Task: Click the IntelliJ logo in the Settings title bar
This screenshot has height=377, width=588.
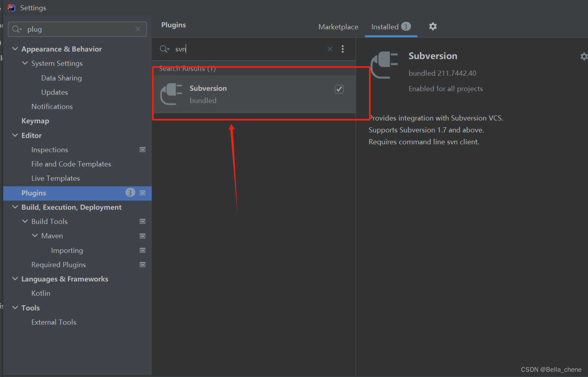Action: pos(11,8)
